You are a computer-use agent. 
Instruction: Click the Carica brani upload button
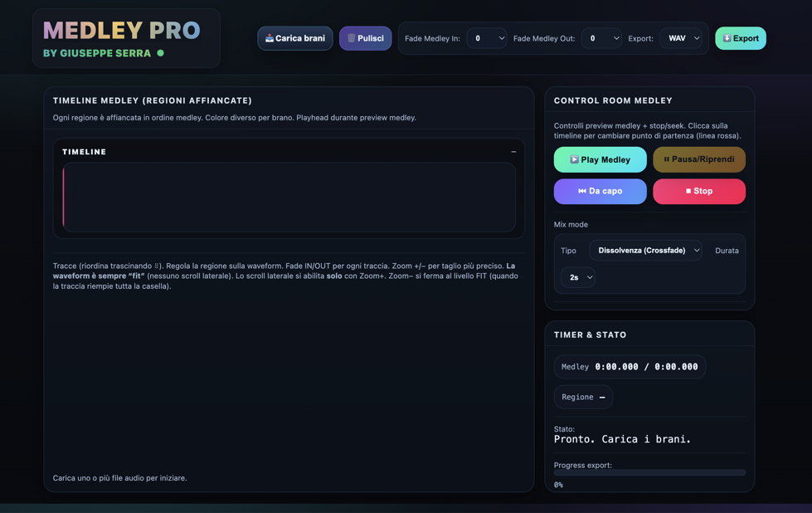(x=295, y=38)
